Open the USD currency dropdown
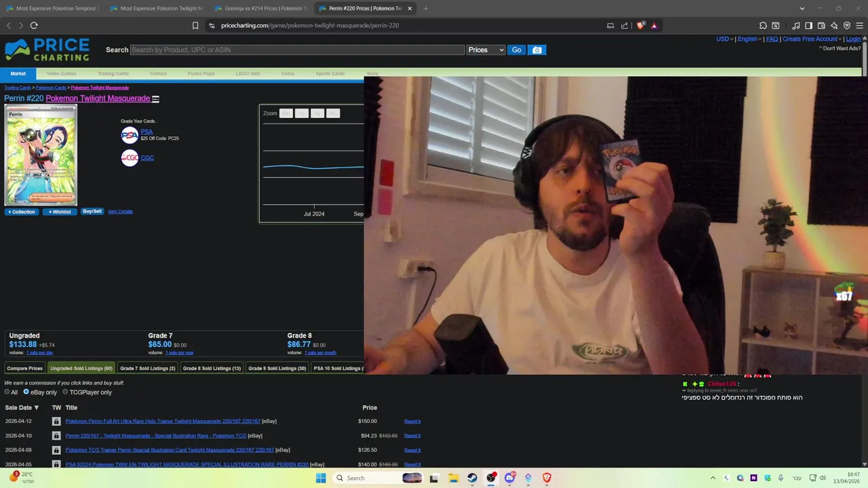This screenshot has width=868, height=488. click(x=724, y=39)
